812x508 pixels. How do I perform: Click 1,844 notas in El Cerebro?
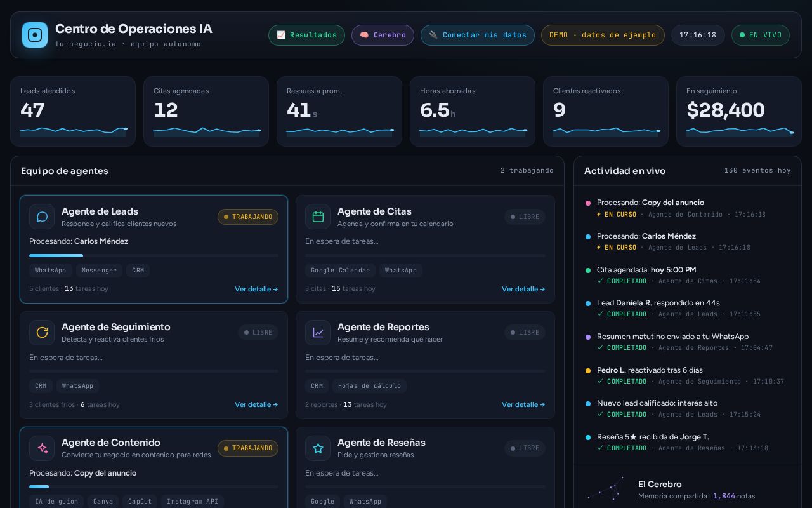734,496
